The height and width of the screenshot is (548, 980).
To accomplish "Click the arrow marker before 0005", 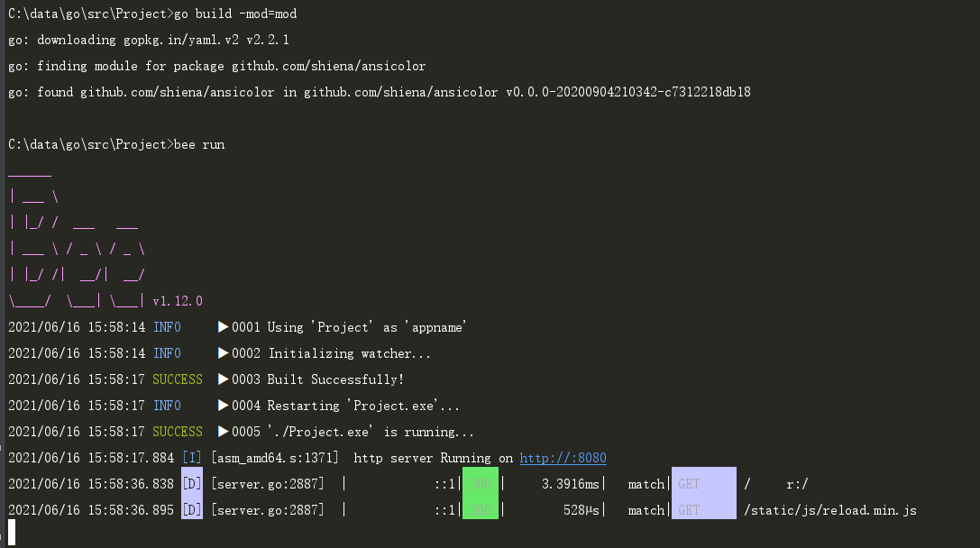I will (224, 432).
